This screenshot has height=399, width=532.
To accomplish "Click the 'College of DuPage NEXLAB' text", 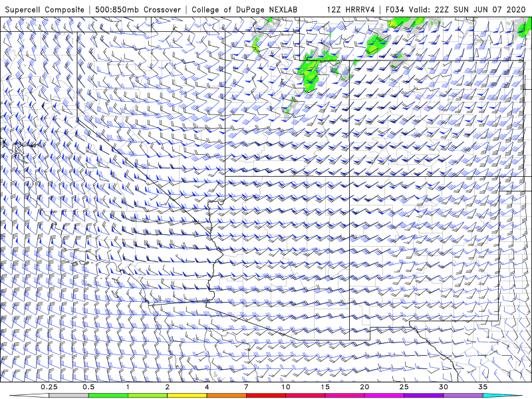I will [x=244, y=10].
